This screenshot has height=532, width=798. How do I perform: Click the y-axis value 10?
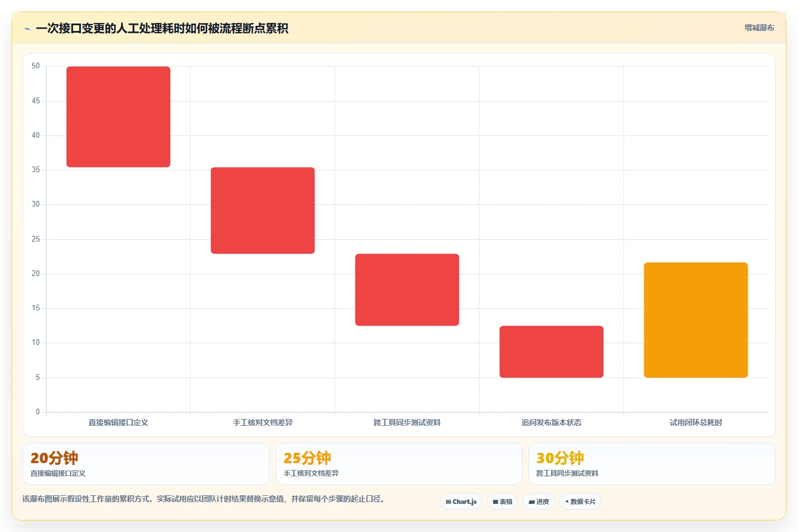point(36,343)
